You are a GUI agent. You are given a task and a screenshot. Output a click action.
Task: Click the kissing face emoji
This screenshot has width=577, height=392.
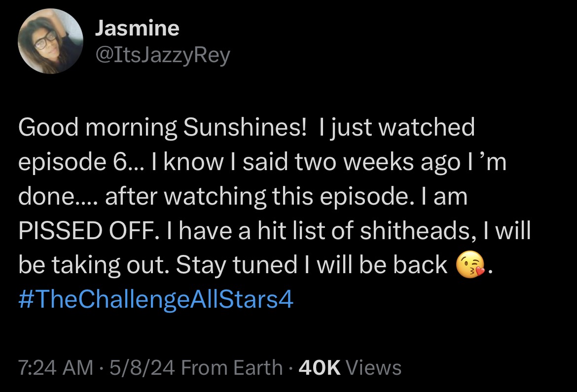point(470,265)
